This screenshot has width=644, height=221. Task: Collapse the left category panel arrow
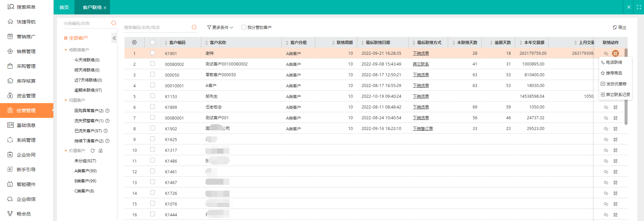tap(114, 38)
